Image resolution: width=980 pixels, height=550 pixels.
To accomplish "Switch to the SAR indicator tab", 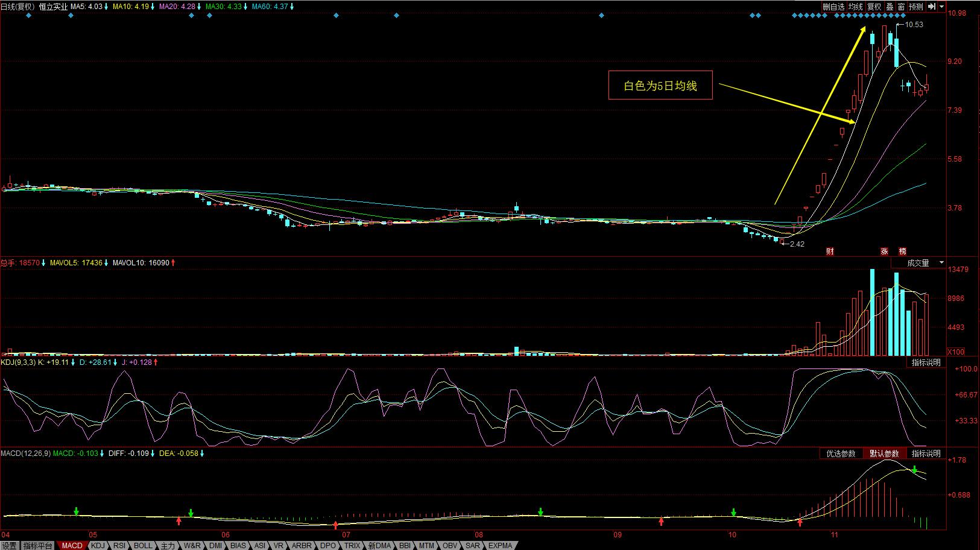I will [x=473, y=546].
